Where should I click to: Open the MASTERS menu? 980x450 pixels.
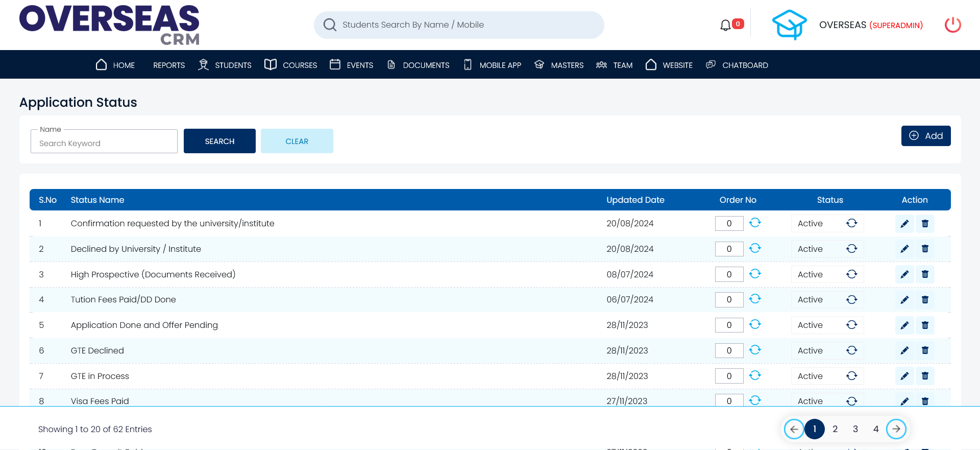(559, 65)
